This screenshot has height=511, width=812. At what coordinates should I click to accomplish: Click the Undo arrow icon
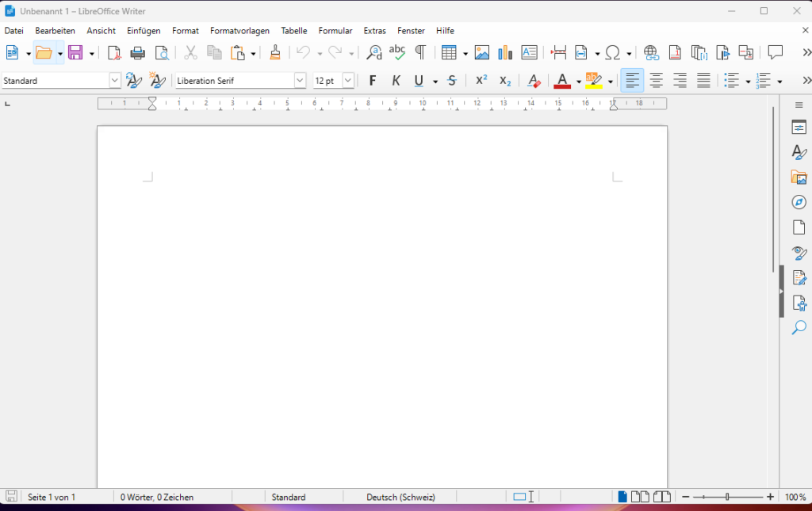pyautogui.click(x=304, y=53)
